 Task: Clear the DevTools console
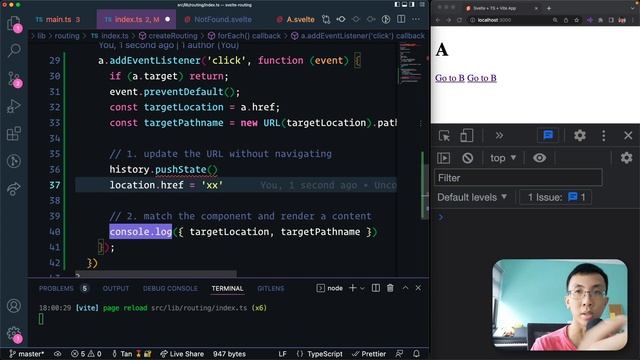point(467,158)
